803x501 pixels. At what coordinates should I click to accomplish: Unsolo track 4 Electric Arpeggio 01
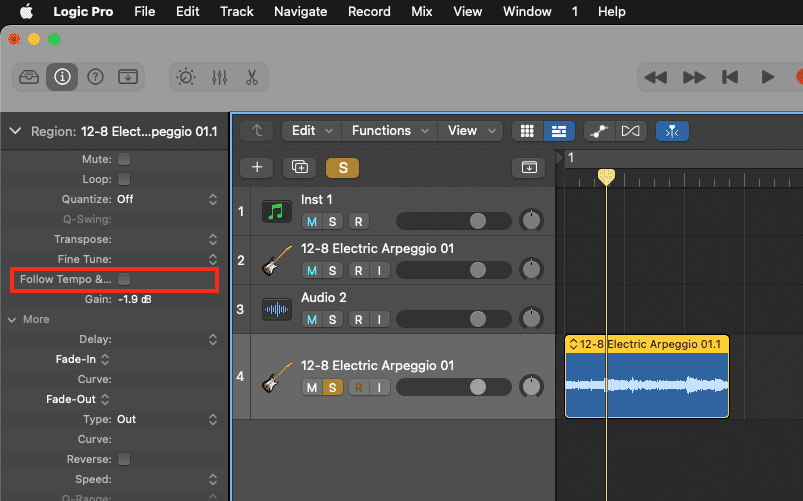pyautogui.click(x=332, y=388)
